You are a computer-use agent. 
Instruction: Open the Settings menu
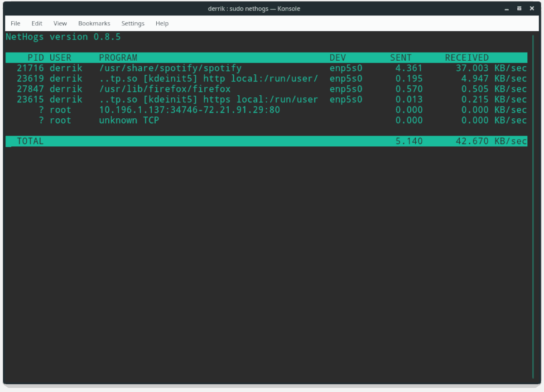click(133, 23)
